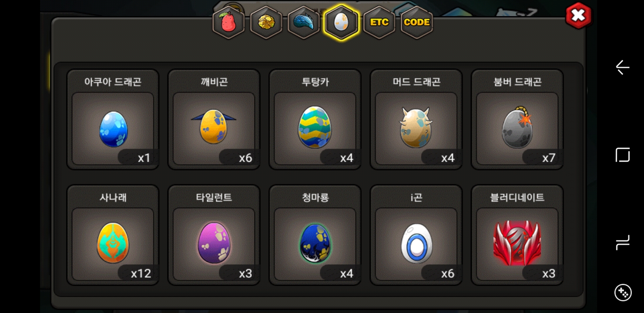Open the CODE tab
Viewport: 644px width, 313px height.
click(x=417, y=23)
